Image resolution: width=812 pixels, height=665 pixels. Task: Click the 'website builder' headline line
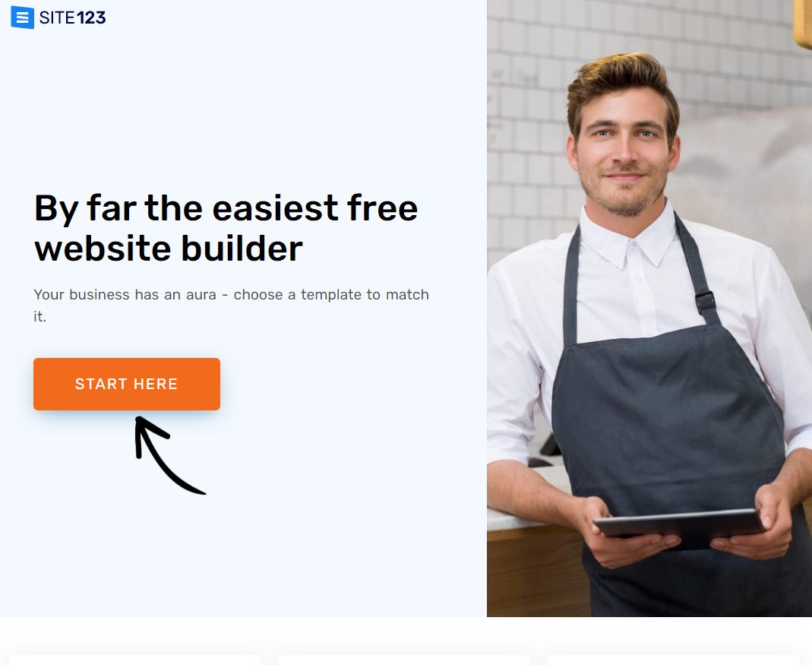169,249
